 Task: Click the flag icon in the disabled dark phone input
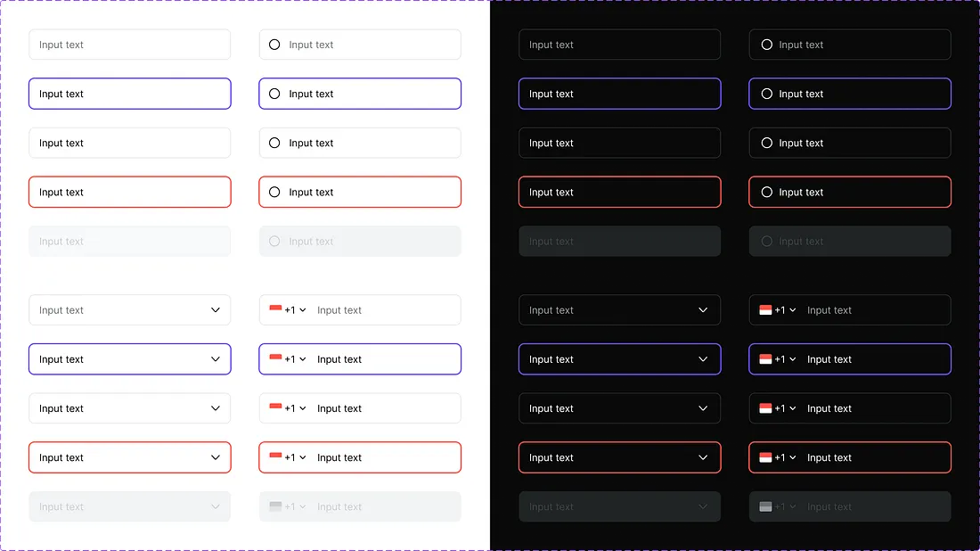tap(764, 506)
